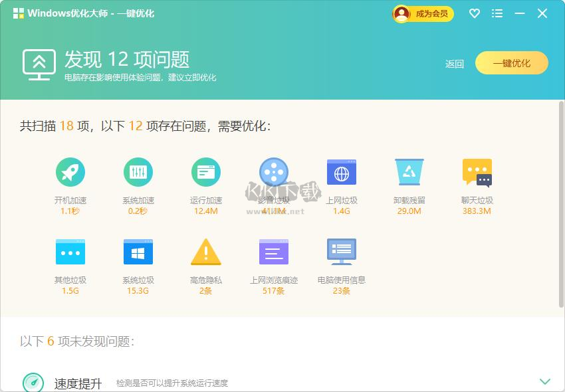
Task: Select the 电脑使用信息 monitor icon
Action: pyautogui.click(x=342, y=252)
